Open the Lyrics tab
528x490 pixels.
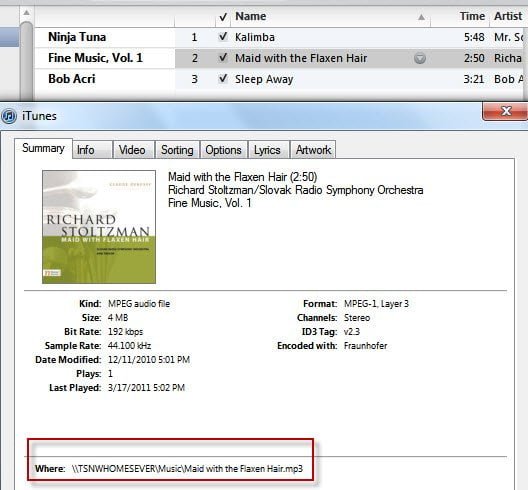268,150
